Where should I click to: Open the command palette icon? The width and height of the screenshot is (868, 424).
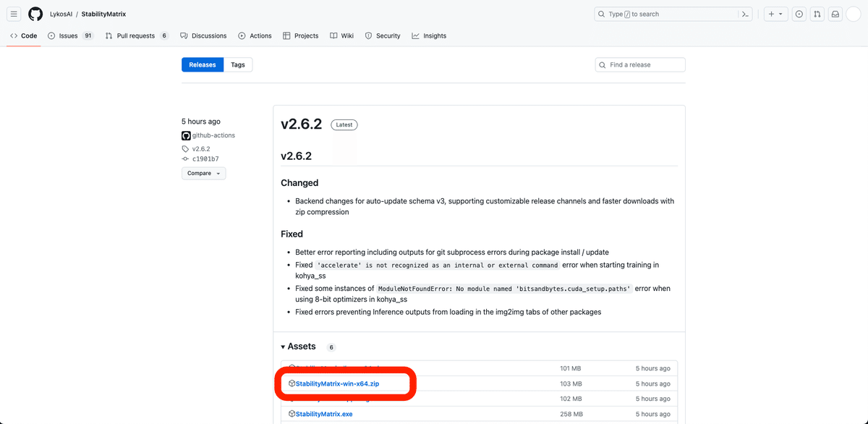point(745,14)
